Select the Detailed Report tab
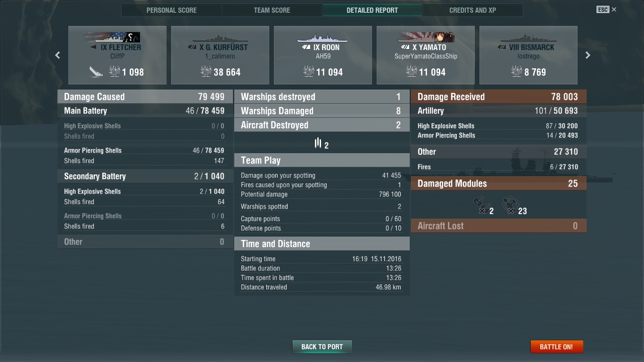The image size is (644, 362). (372, 10)
